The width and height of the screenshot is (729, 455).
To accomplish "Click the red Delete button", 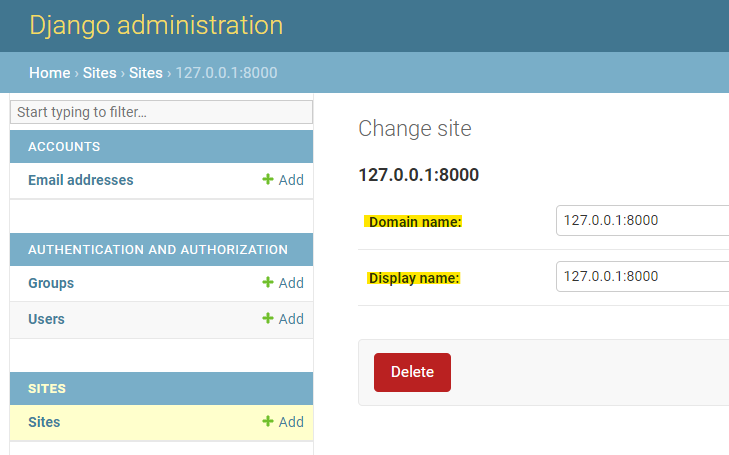I will pyautogui.click(x=412, y=372).
